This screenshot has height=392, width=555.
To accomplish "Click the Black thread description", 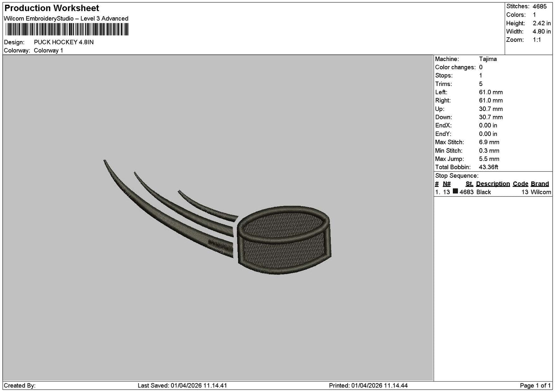I will pos(484,192).
